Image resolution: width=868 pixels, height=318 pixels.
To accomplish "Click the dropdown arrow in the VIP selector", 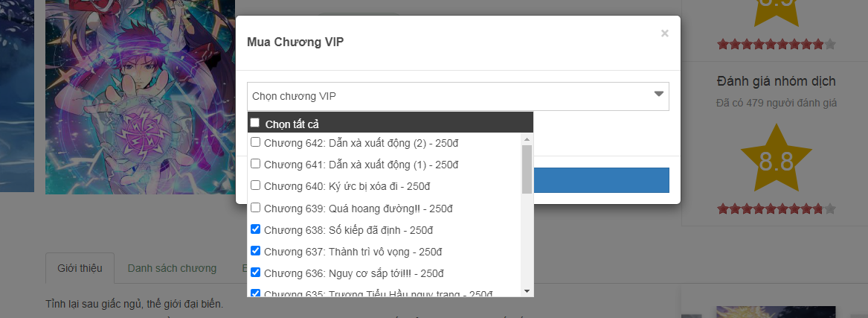I will point(658,95).
